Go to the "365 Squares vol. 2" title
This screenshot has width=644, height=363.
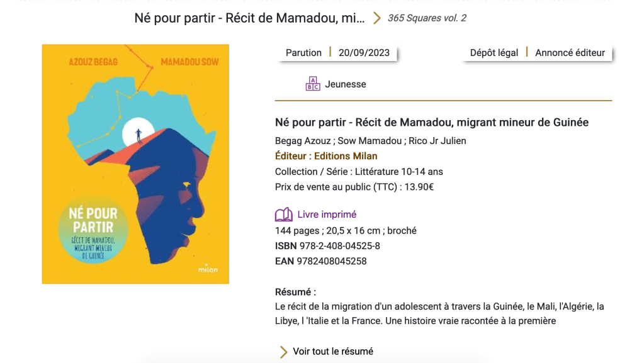point(427,18)
